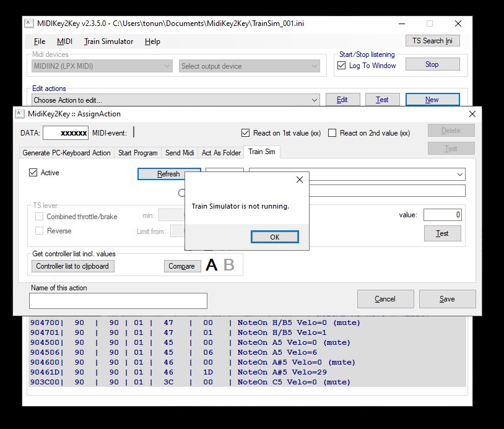Open the MIDIIN2 (LPX MIDI) input dropdown
Screen dimensions: 504x429
pos(102,66)
